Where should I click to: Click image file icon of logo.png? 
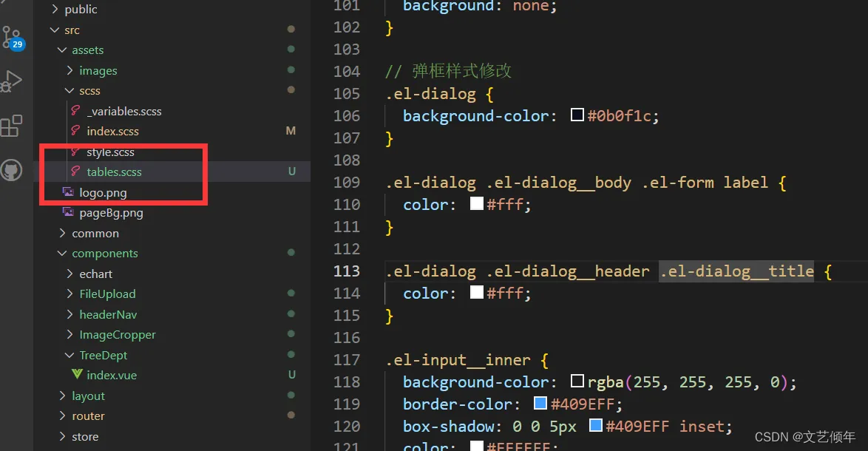68,192
